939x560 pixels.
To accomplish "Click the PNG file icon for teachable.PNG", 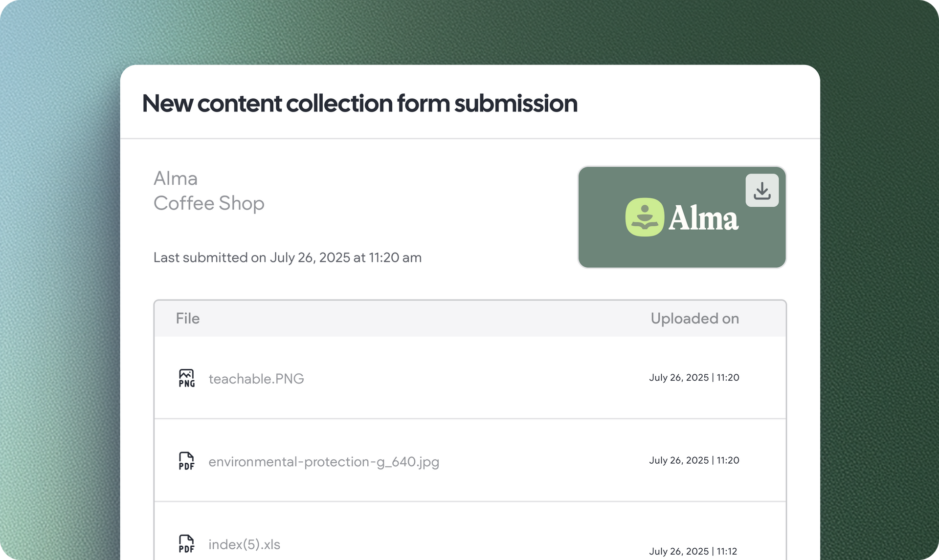I will [186, 378].
